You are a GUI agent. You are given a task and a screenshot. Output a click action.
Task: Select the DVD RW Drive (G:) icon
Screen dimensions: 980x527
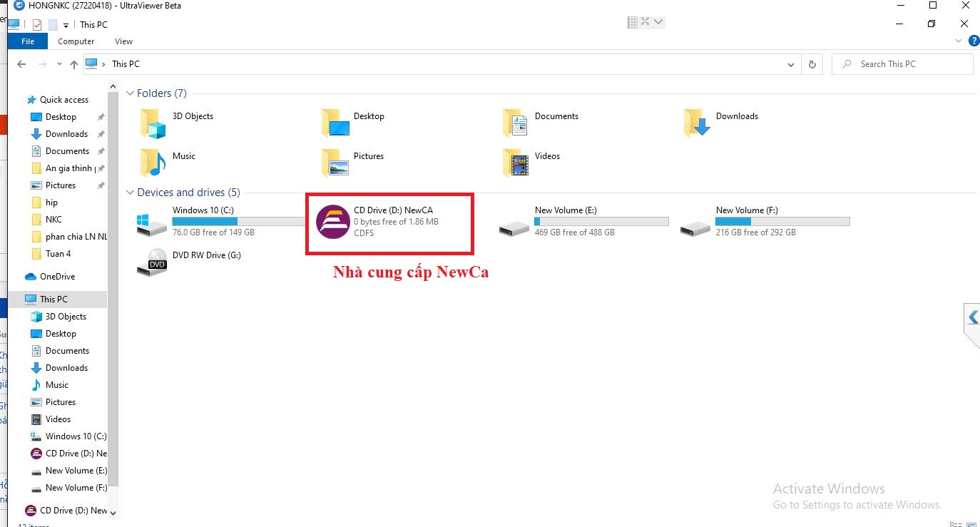pyautogui.click(x=151, y=263)
